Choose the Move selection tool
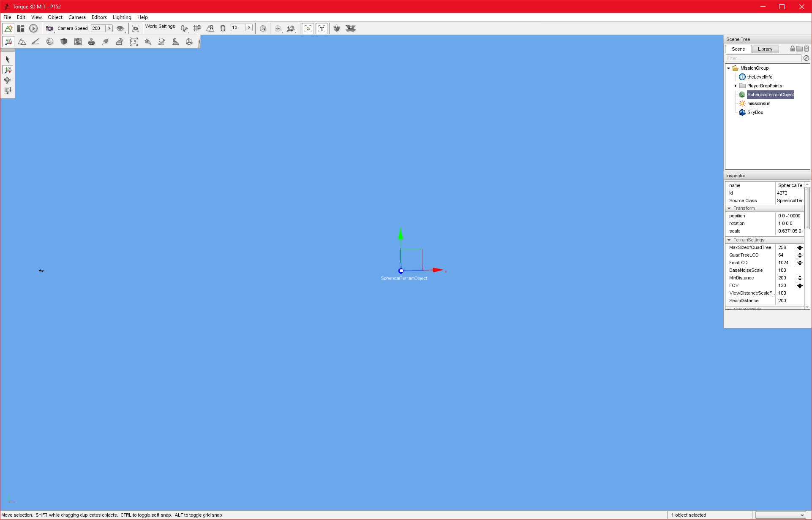 pyautogui.click(x=8, y=70)
